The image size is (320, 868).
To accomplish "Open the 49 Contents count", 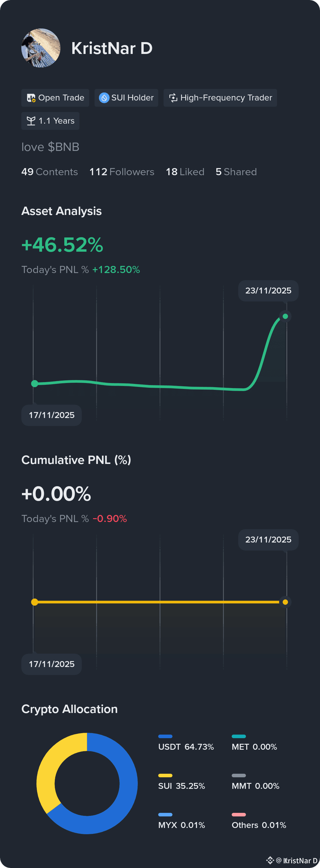I will [x=49, y=172].
